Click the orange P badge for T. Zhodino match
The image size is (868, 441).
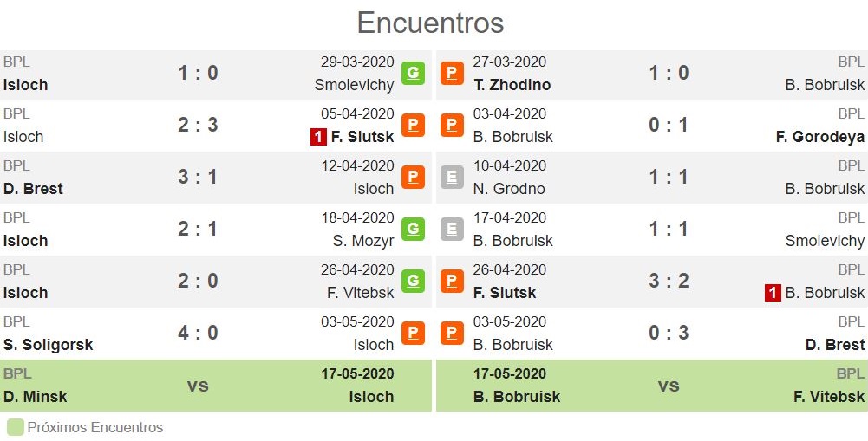coord(453,73)
